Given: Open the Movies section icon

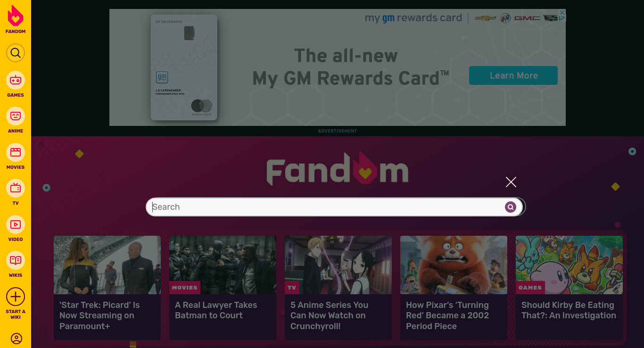Looking at the screenshot, I should click(x=16, y=152).
